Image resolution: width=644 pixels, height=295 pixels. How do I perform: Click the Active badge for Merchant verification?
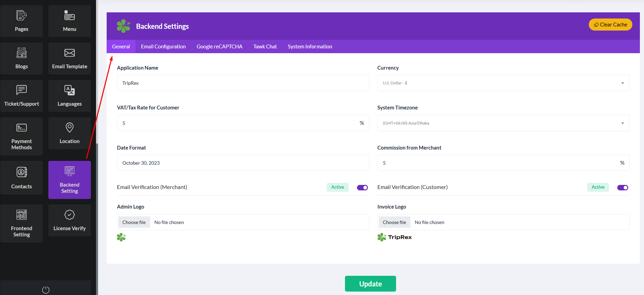pos(338,187)
